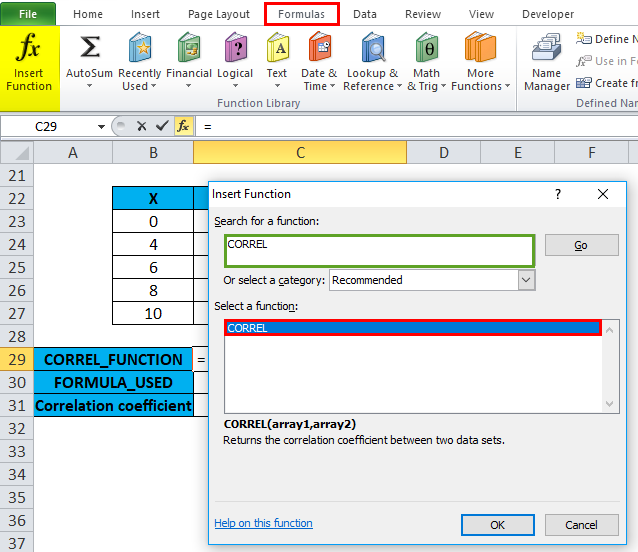638x552 pixels.
Task: Select column E header
Action: coord(518,153)
